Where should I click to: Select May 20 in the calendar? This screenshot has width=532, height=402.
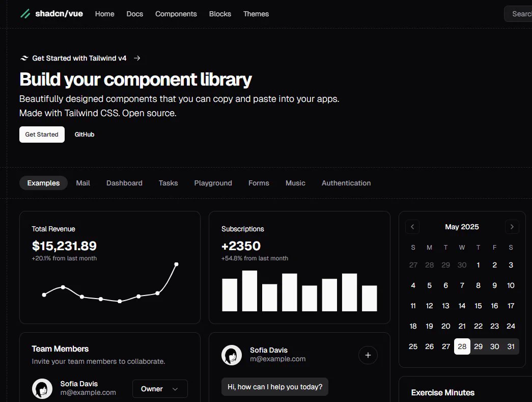446,326
